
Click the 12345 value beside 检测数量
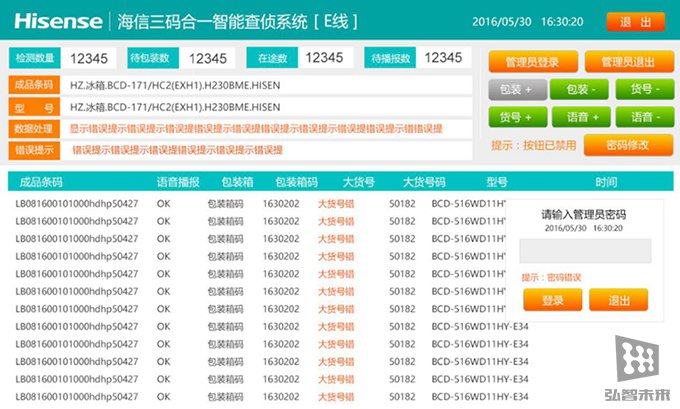point(88,58)
